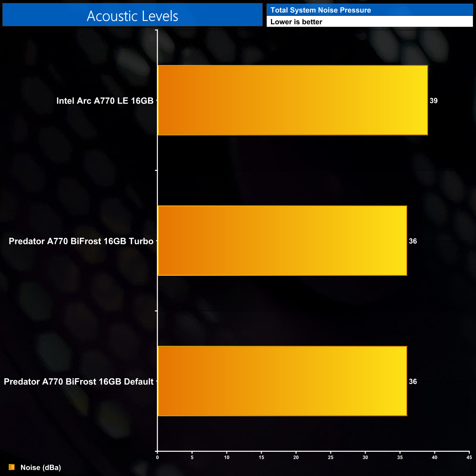This screenshot has height=476, width=476.
Task: Click the "Acoustic Levels" chart title
Action: 132,16
